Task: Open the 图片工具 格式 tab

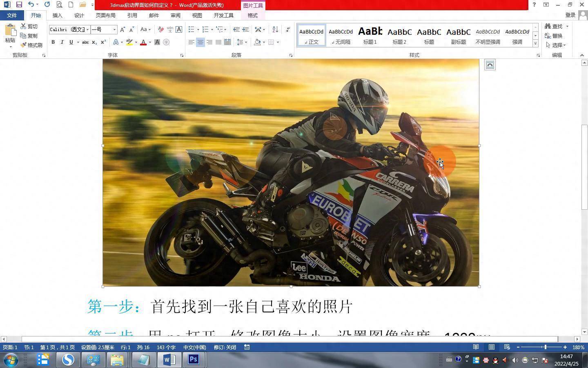Action: click(252, 15)
